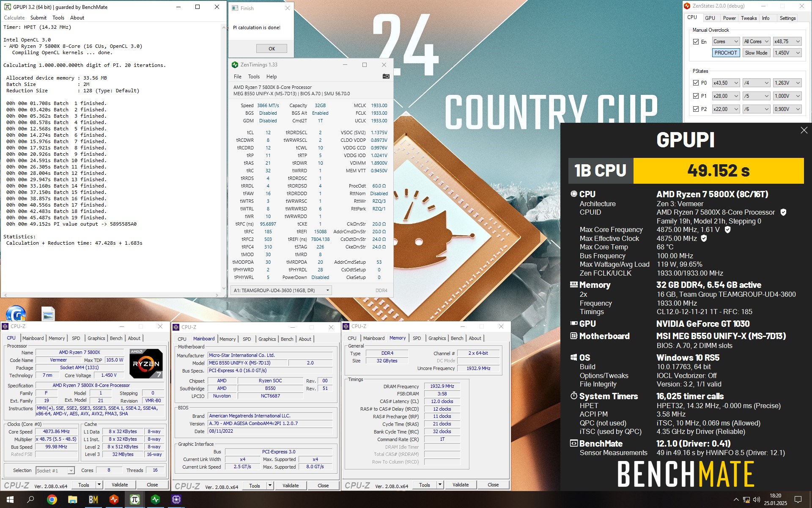Open BenchMate taskbar icon
Screen dimensions: 812x508
point(93,500)
